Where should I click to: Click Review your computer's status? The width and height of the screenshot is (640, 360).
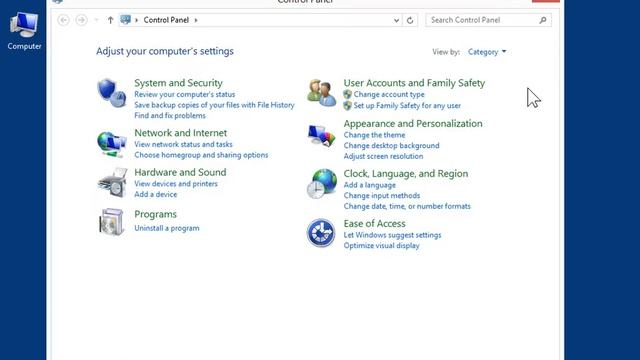[184, 94]
